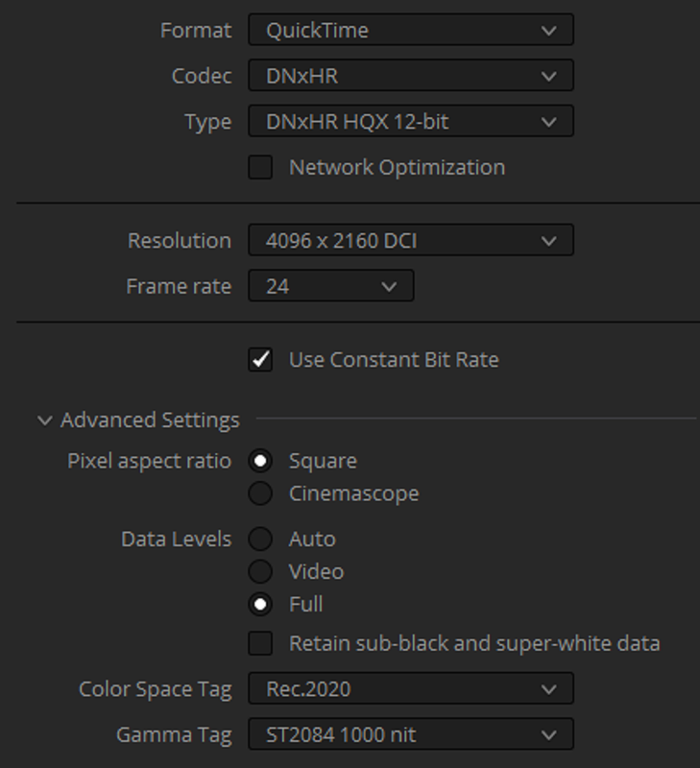
Task: Uncheck Use Constant Bit Rate
Action: pyautogui.click(x=260, y=359)
